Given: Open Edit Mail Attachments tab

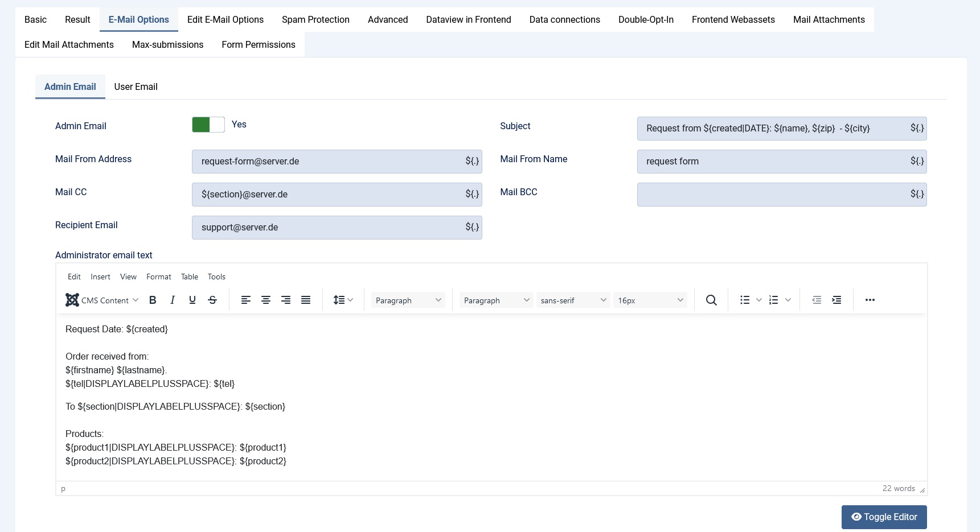Looking at the screenshot, I should pos(69,44).
